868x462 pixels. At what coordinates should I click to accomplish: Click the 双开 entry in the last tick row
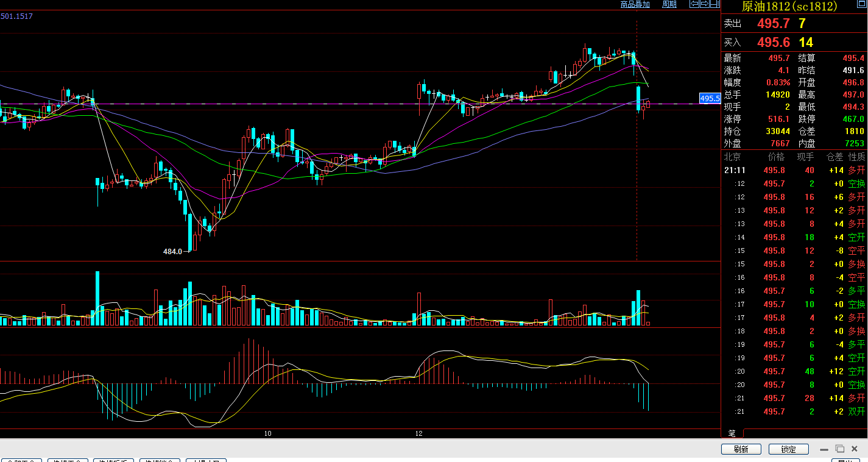[856, 412]
